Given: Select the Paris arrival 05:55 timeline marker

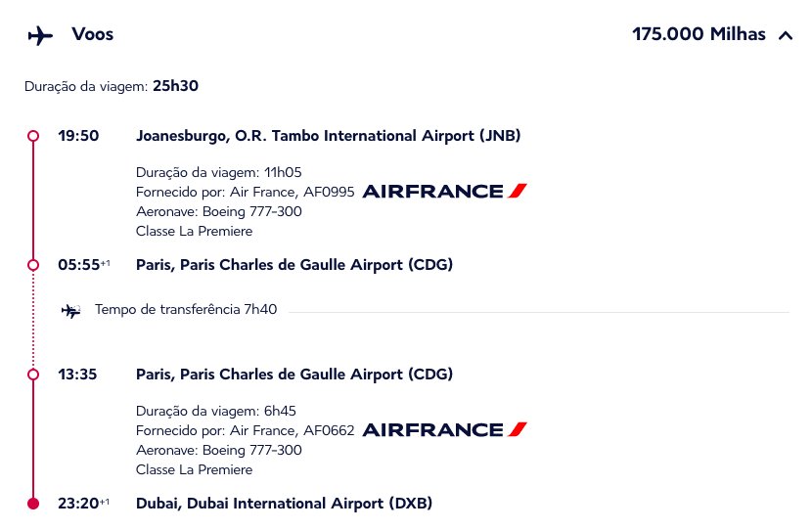Looking at the screenshot, I should [x=33, y=265].
